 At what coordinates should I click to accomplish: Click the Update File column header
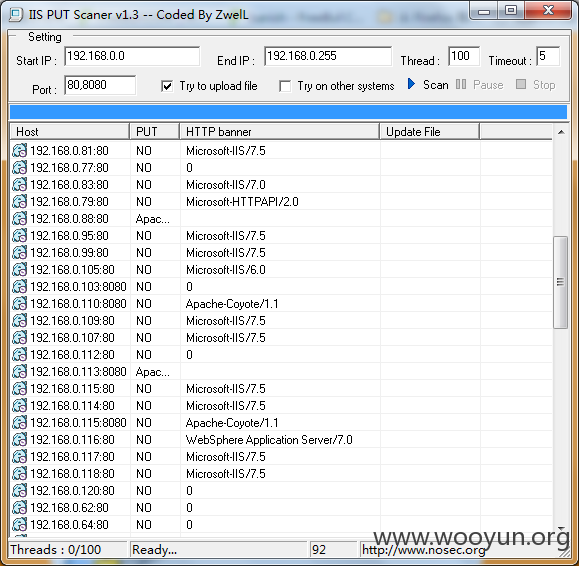tap(430, 132)
